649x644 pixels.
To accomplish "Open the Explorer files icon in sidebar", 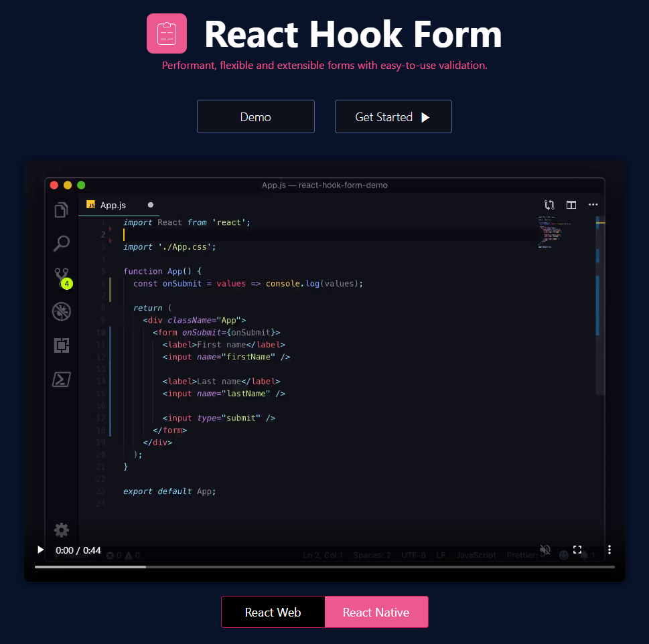I will pos(61,210).
